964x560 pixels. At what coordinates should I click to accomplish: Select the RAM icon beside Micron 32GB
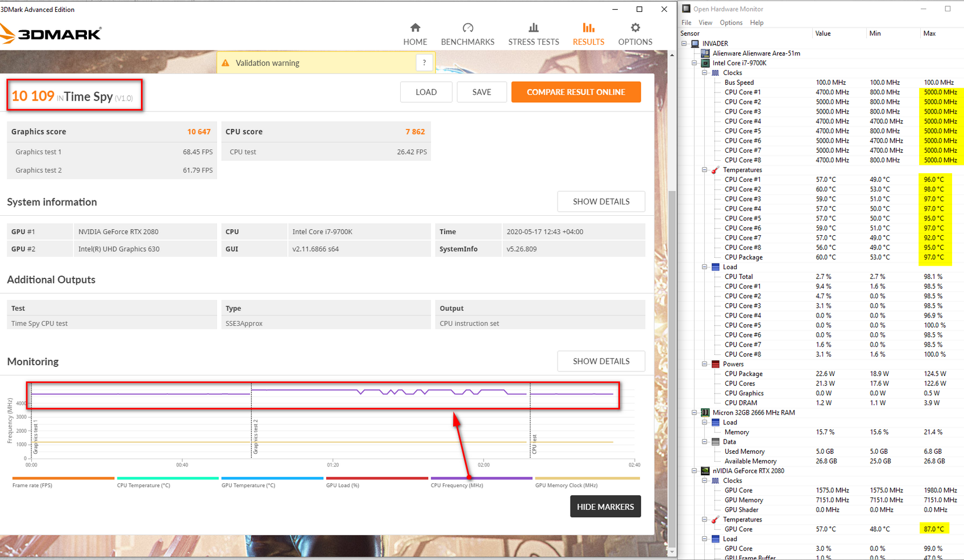point(705,413)
